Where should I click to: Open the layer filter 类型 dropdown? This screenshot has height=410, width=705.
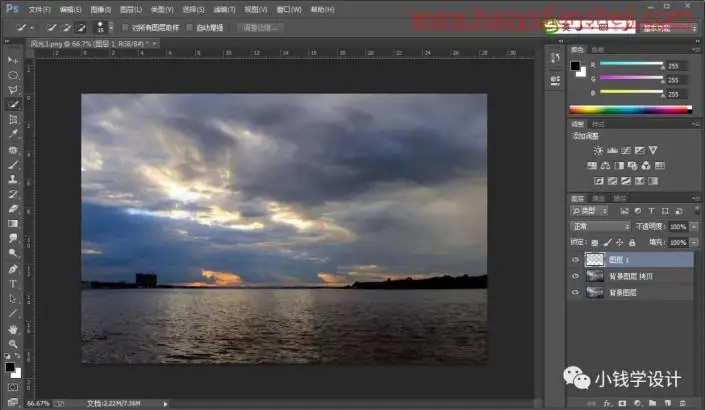click(589, 211)
